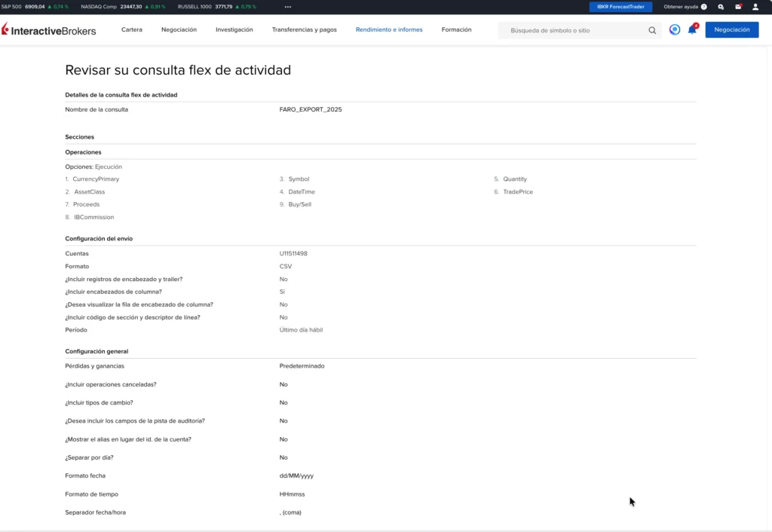This screenshot has height=532, width=772.
Task: Open the Cartera menu
Action: (x=132, y=30)
